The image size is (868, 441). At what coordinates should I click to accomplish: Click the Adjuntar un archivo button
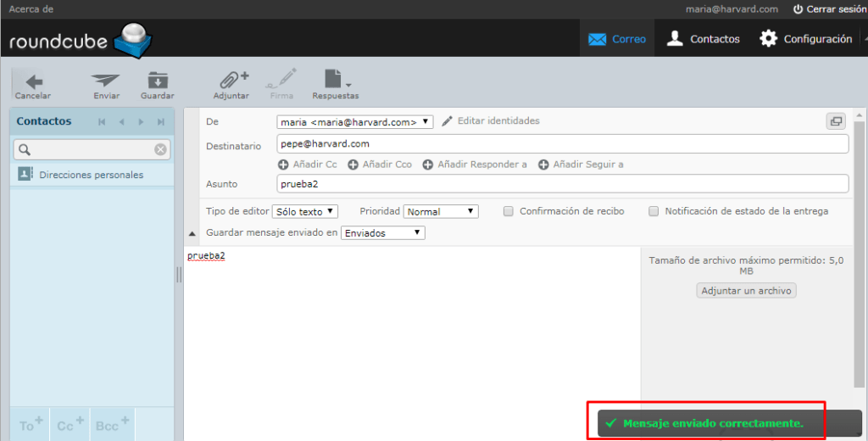click(x=746, y=291)
